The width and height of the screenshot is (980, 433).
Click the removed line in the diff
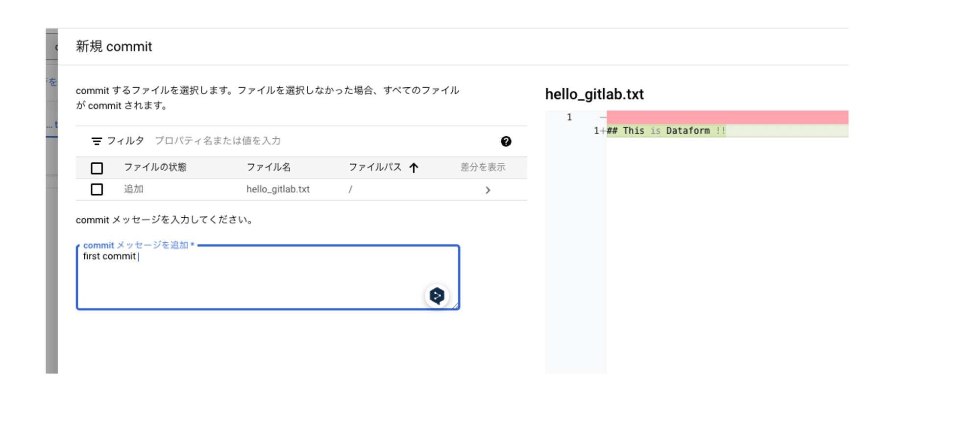pos(727,117)
